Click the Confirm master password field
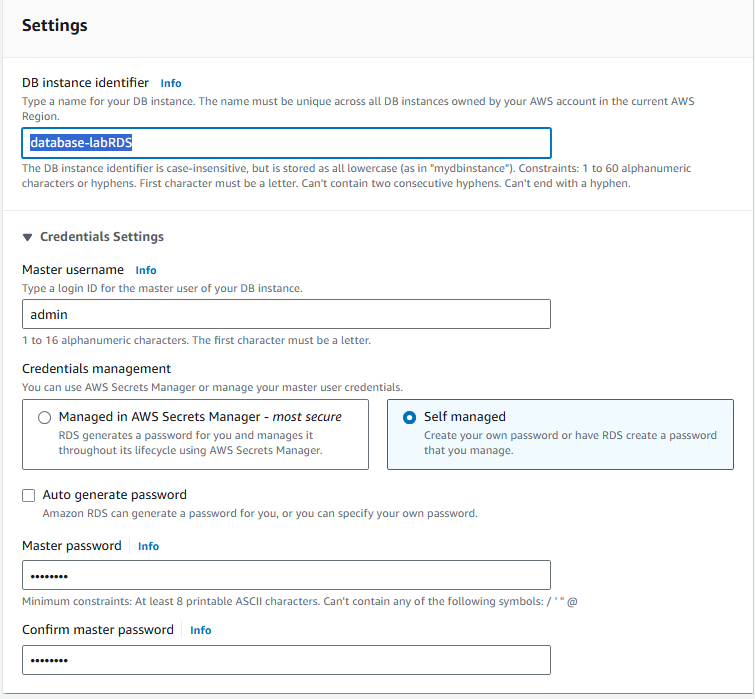The image size is (755, 699). click(286, 660)
